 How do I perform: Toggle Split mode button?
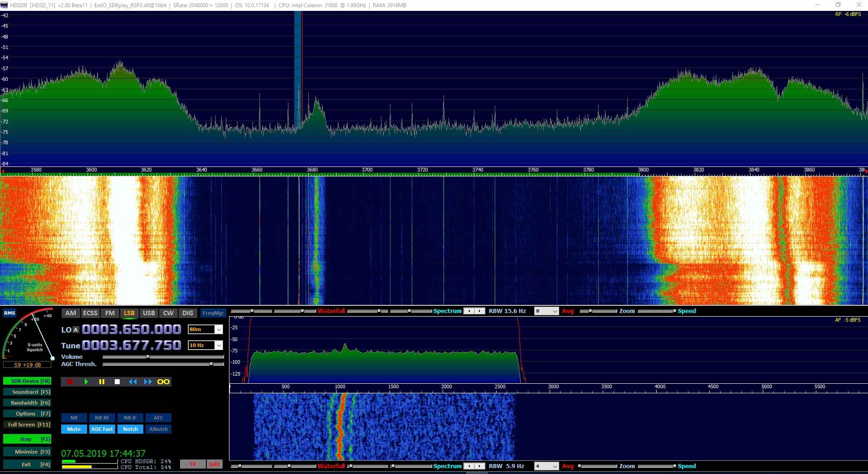click(215, 464)
